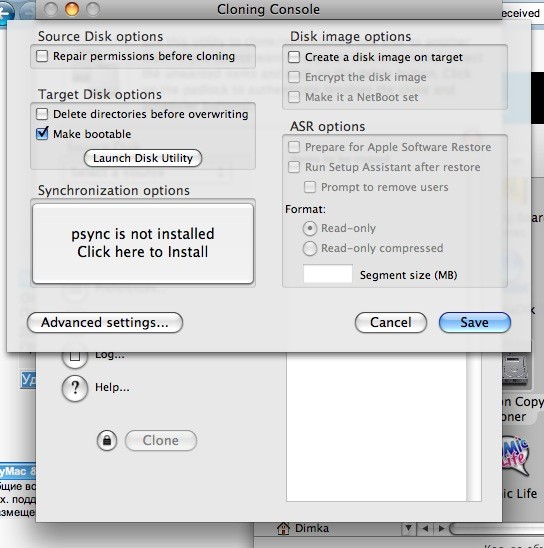Click the white log text area
Screen dimensions: 544x548
[x=377, y=427]
